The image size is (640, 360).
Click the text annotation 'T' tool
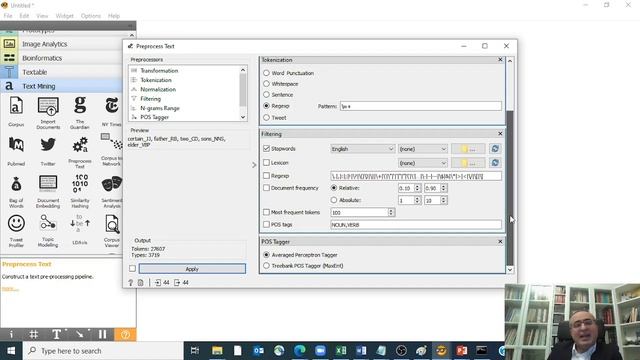(x=57, y=334)
